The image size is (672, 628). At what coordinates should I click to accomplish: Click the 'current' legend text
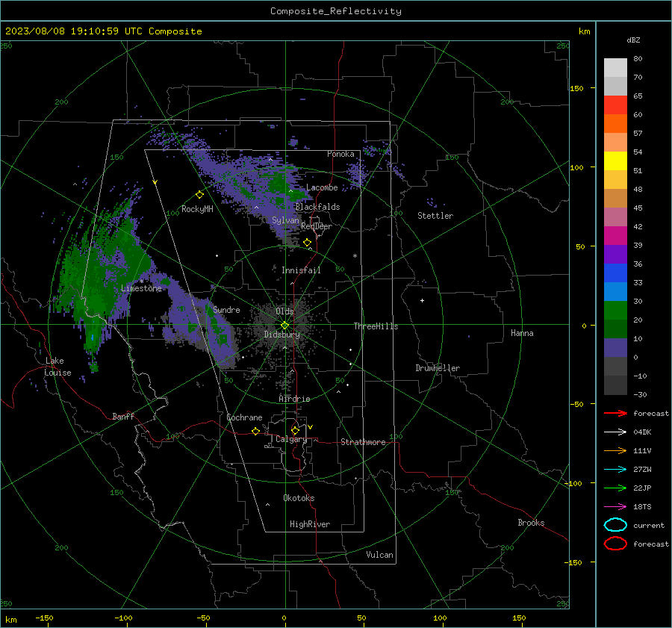pos(649,525)
